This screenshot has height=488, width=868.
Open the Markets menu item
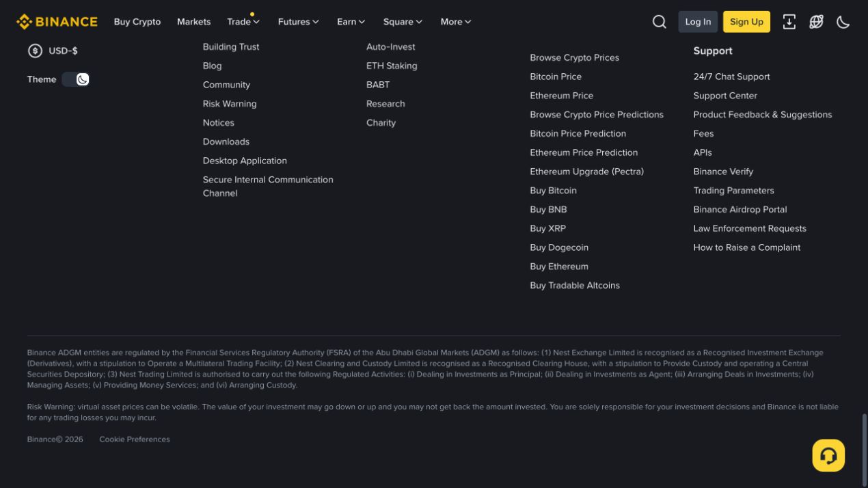194,22
